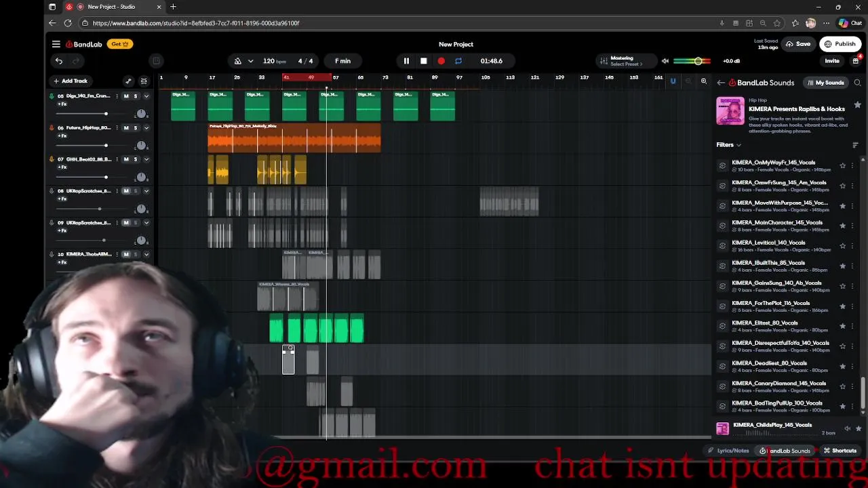The height and width of the screenshot is (488, 868).
Task: Open more options for KIMERA_GainsSung_140_Ab_Vocals
Action: (852, 286)
